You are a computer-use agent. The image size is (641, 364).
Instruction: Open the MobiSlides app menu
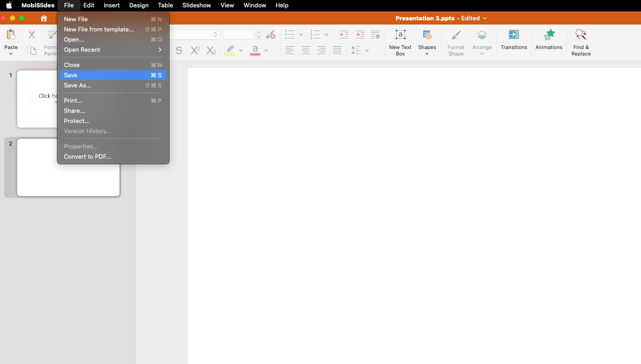coord(38,6)
